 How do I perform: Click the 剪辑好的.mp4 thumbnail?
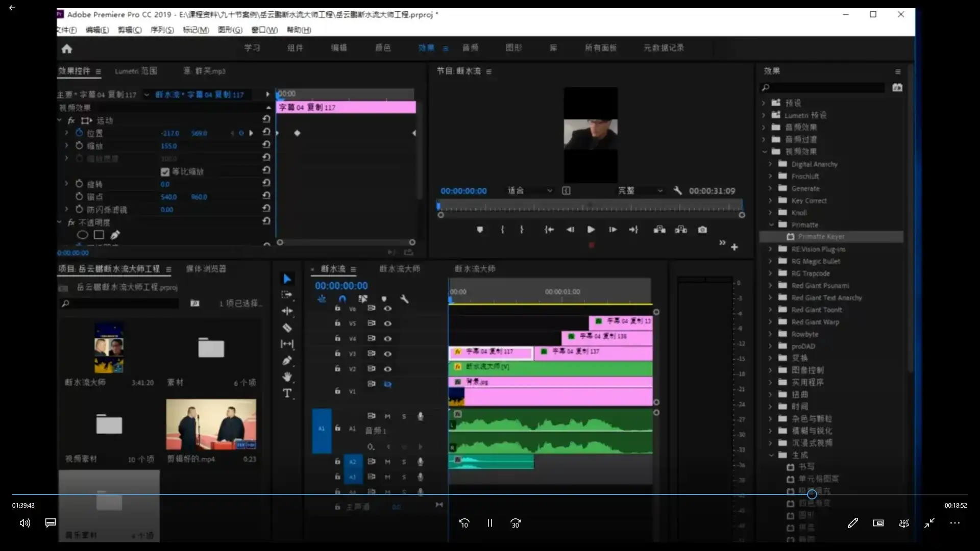click(211, 424)
